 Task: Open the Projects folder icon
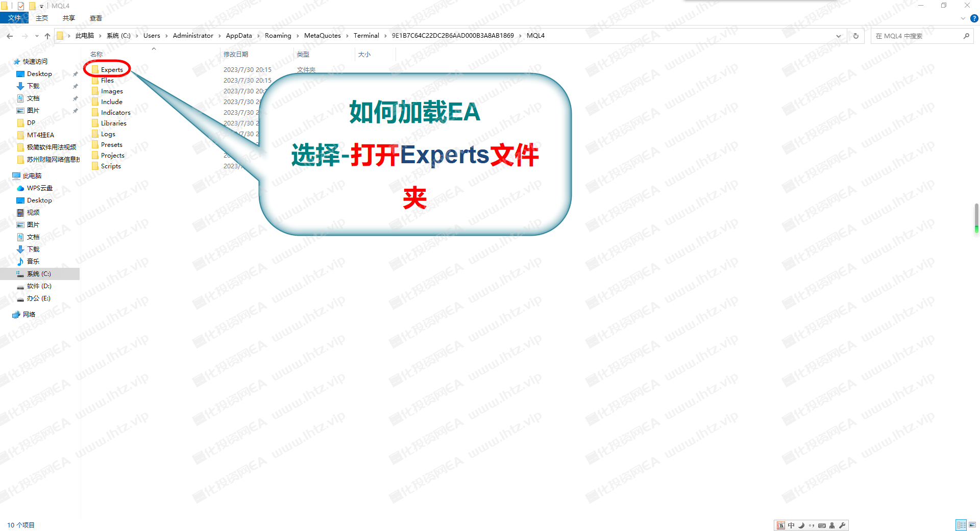pyautogui.click(x=95, y=156)
